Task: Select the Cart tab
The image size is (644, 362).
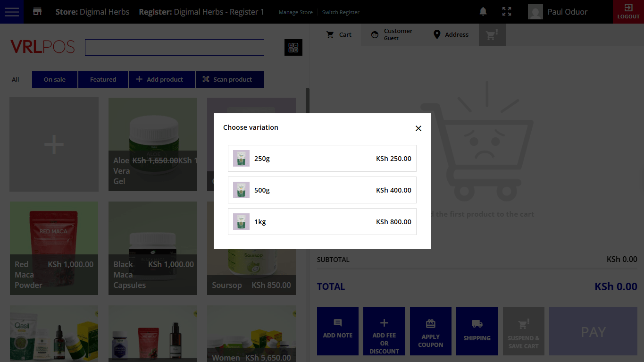Action: tap(339, 34)
